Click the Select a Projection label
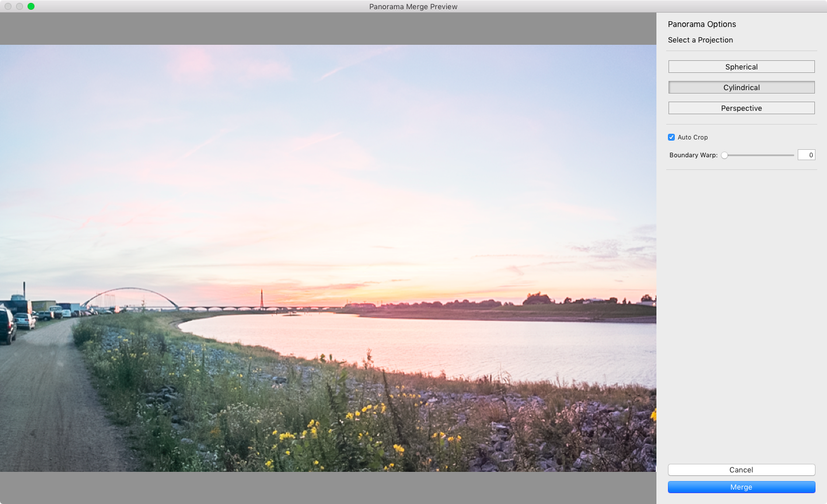The height and width of the screenshot is (504, 827). (x=700, y=40)
